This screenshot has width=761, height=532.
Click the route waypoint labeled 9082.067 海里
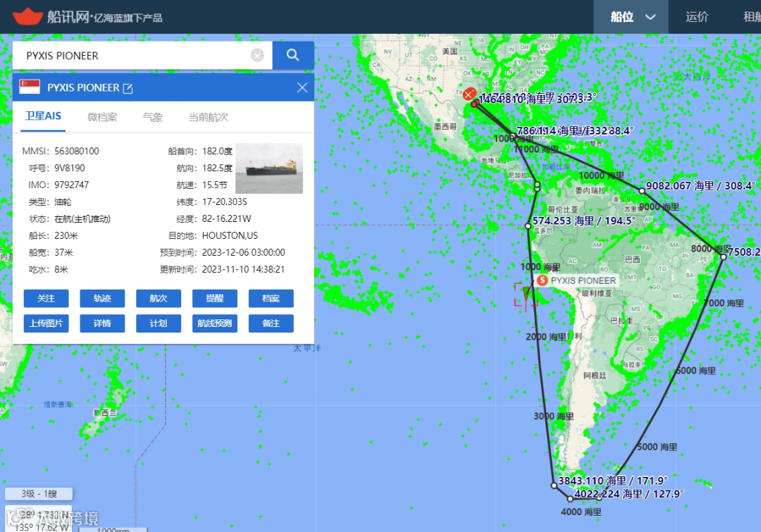point(642,191)
